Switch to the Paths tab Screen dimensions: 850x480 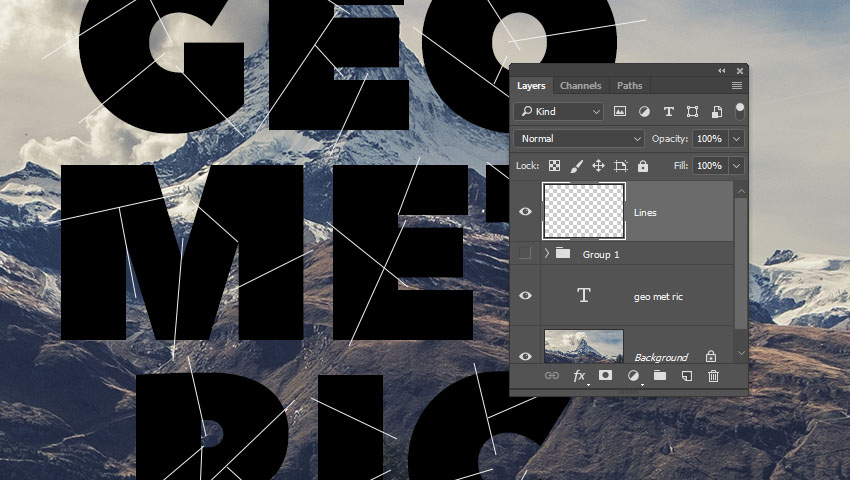point(629,86)
